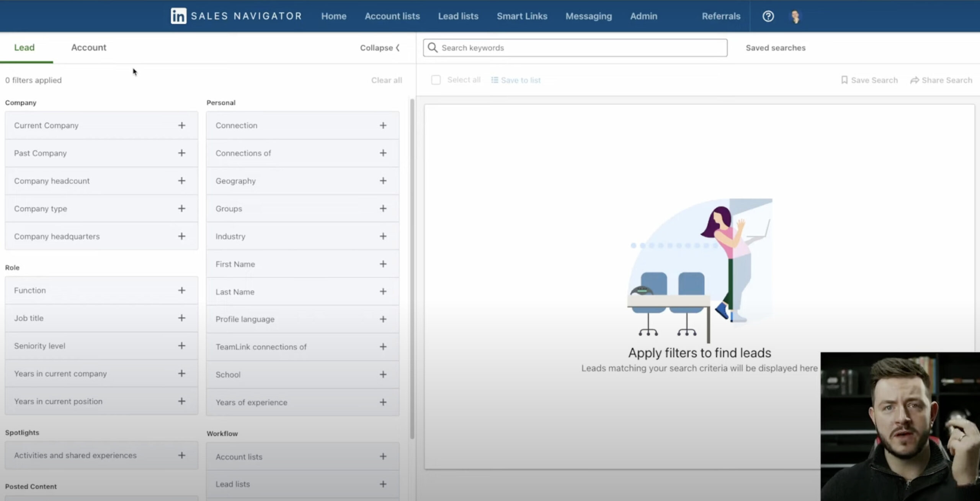
Task: Expand the Profile language filter
Action: tap(302, 319)
